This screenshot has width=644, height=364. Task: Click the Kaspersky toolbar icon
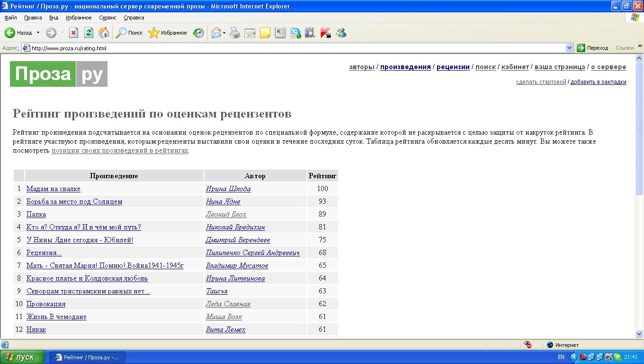(x=325, y=33)
